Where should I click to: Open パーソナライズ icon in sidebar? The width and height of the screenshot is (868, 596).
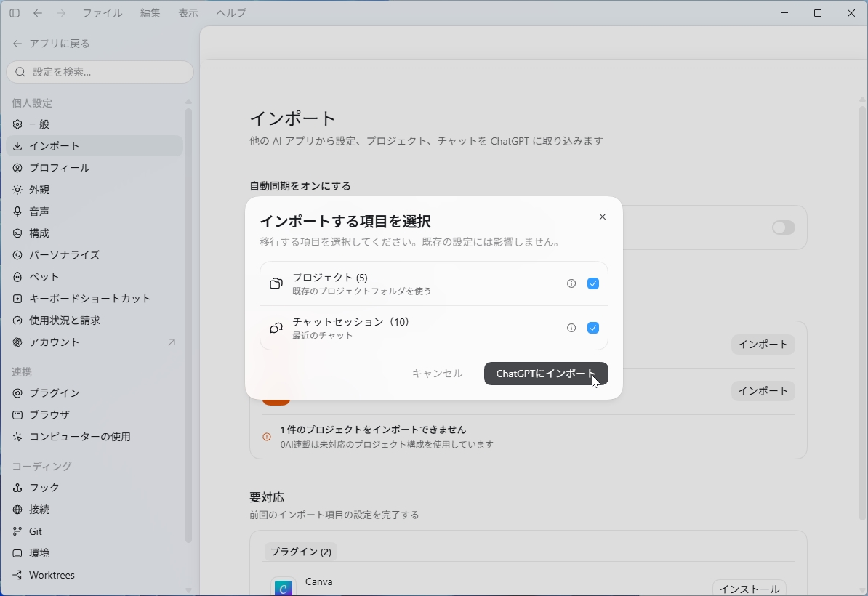coord(17,255)
